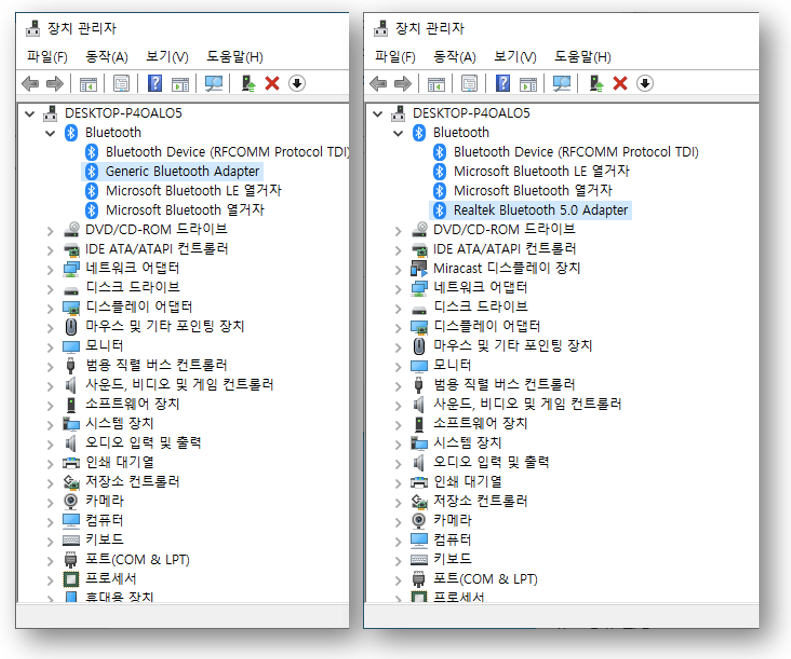This screenshot has height=659, width=791.
Task: Click Back arrow in left window toolbar
Action: tap(30, 83)
